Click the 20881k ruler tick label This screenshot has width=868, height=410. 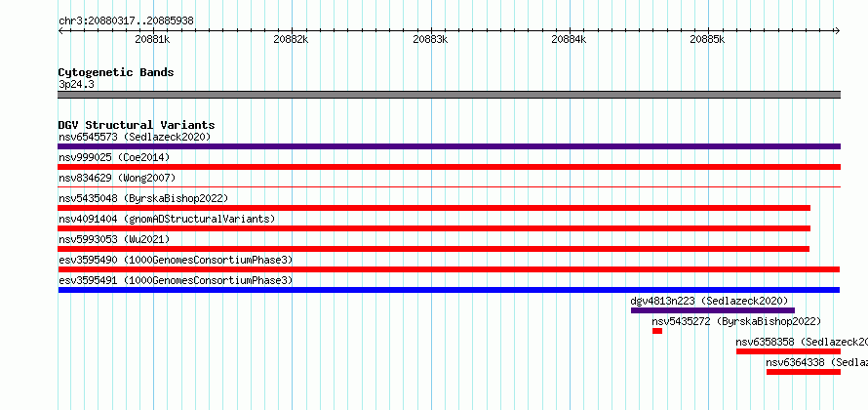[x=152, y=39]
